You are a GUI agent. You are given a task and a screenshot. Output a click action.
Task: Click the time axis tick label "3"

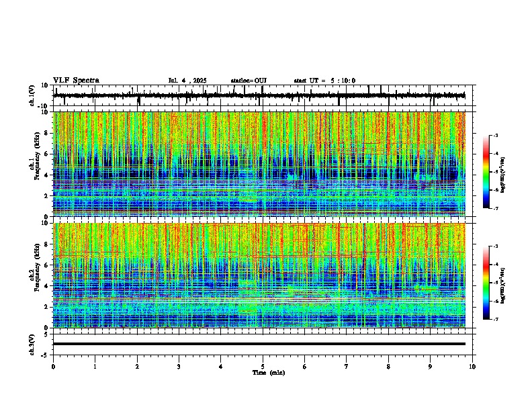tap(179, 366)
